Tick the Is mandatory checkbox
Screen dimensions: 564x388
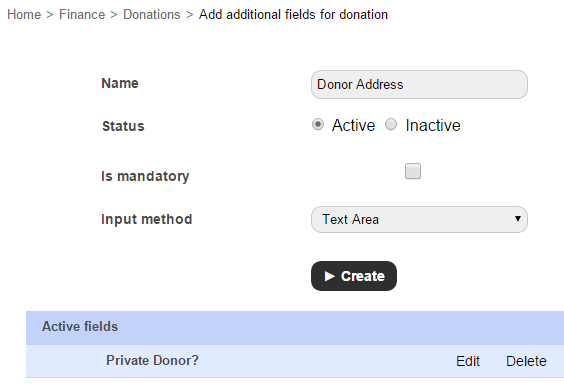coord(413,171)
